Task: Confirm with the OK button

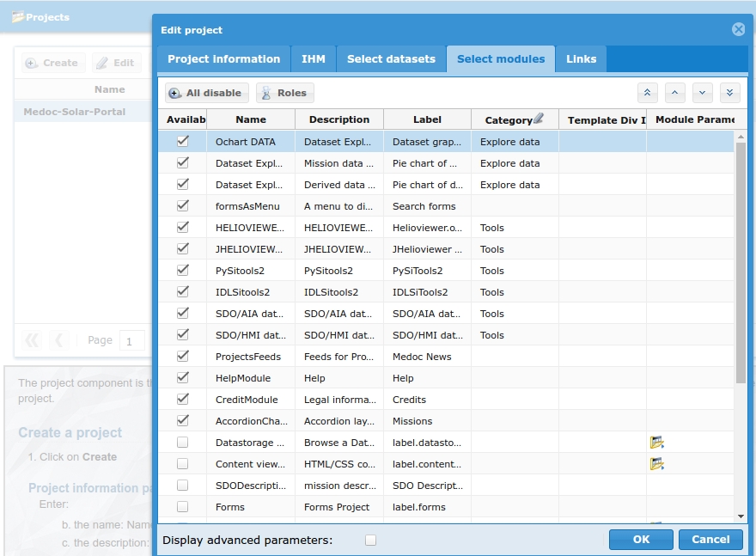Action: [641, 540]
